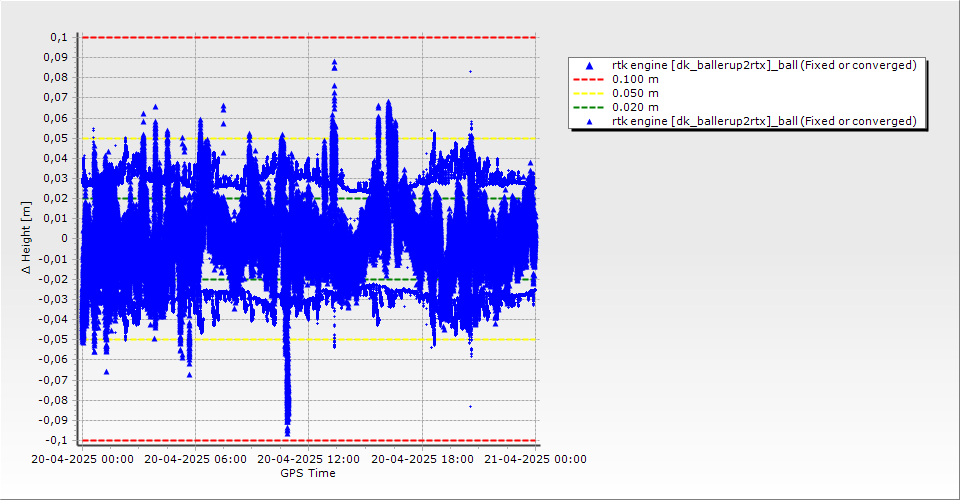Click the "-0,03" height tick label
The image size is (960, 500).
point(54,299)
